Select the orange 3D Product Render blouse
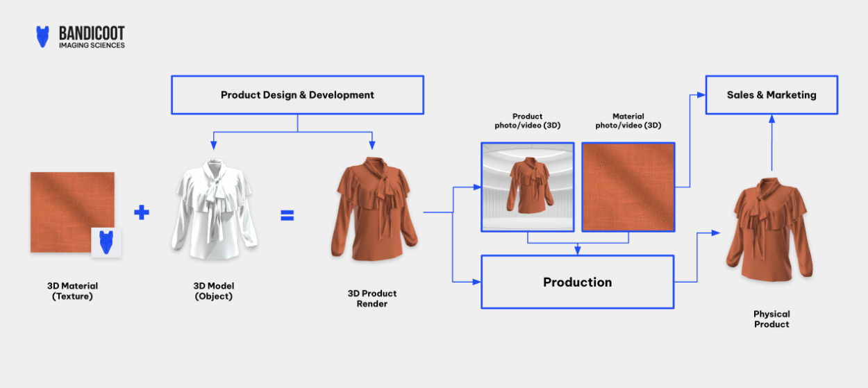 point(373,209)
